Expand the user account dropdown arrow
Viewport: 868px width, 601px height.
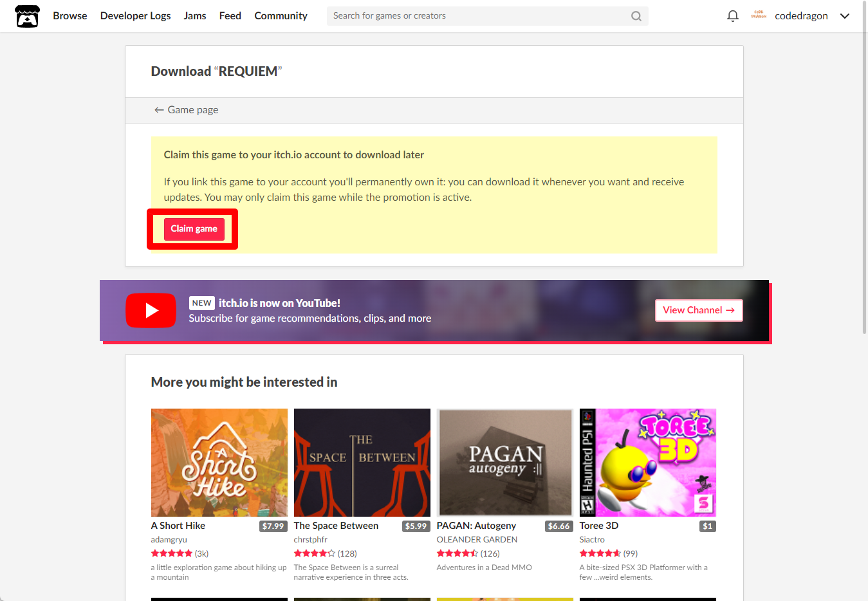pos(845,16)
